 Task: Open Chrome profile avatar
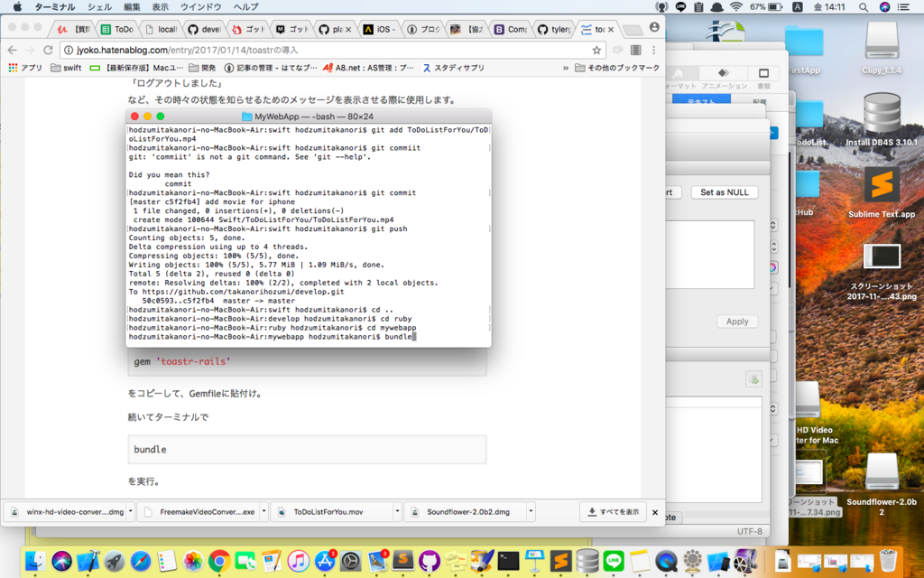point(654,27)
